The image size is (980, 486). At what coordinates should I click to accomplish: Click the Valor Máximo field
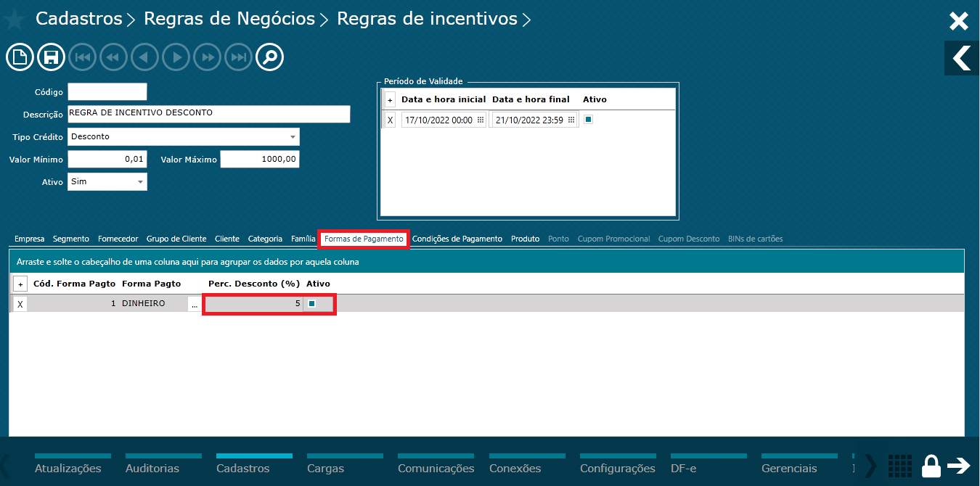(x=260, y=160)
